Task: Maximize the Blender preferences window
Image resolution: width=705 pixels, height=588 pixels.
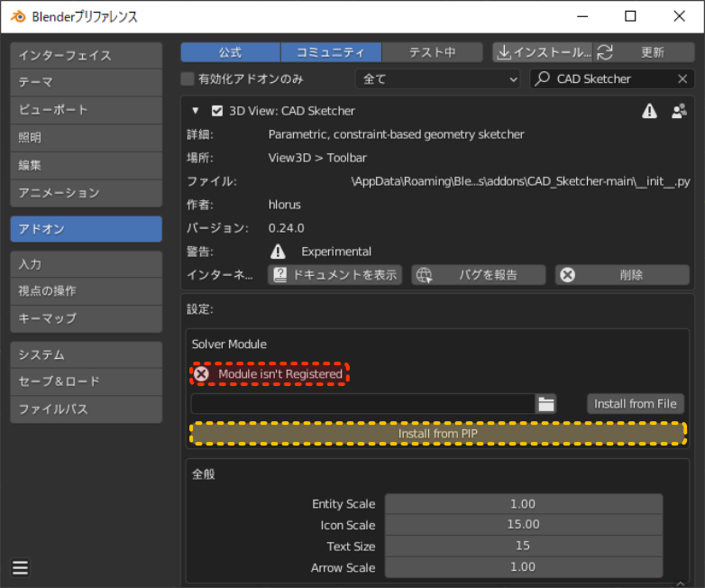Action: click(x=630, y=16)
